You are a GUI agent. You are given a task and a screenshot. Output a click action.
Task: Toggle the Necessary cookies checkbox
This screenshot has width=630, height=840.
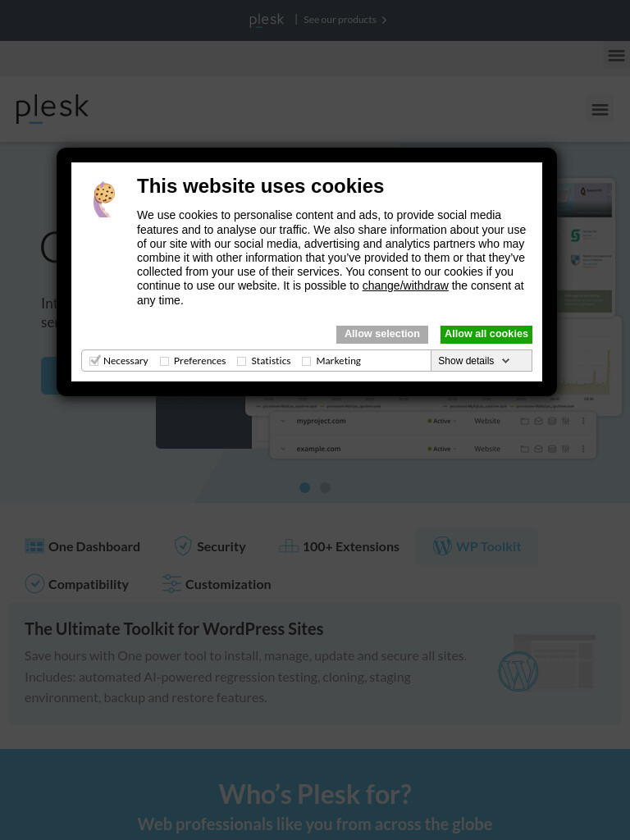(95, 361)
